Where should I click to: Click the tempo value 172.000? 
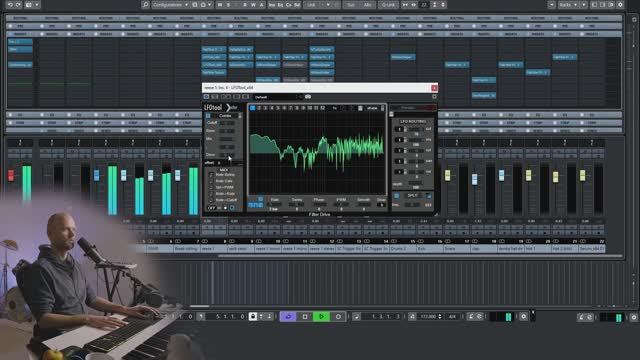[x=428, y=317]
